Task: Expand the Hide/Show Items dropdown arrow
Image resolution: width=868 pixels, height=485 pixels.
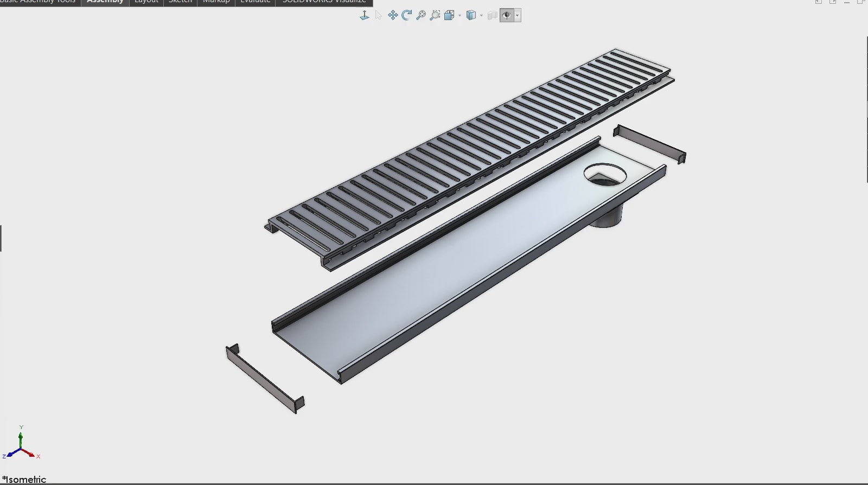Action: (518, 16)
